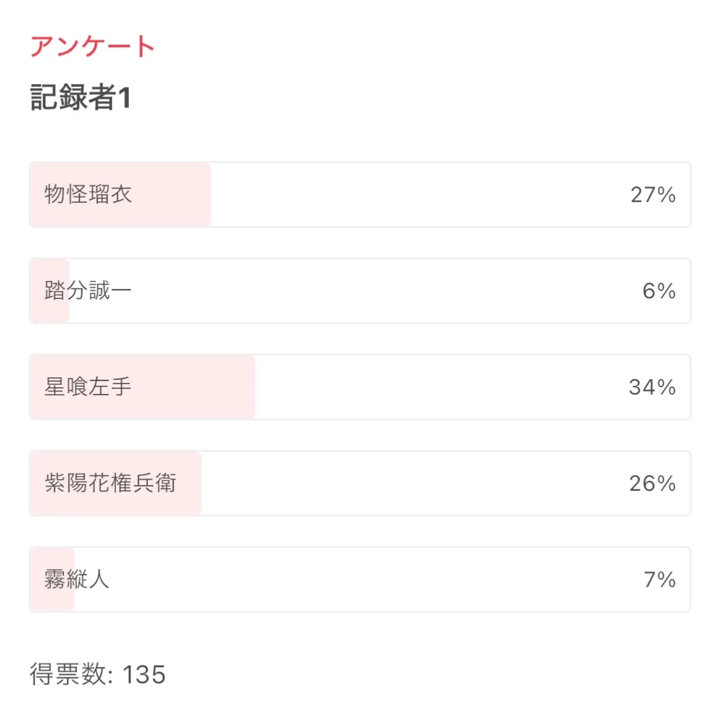The width and height of the screenshot is (721, 728).
Task: Click the pink progress fill of 物怪瑠衣
Action: 173,195
